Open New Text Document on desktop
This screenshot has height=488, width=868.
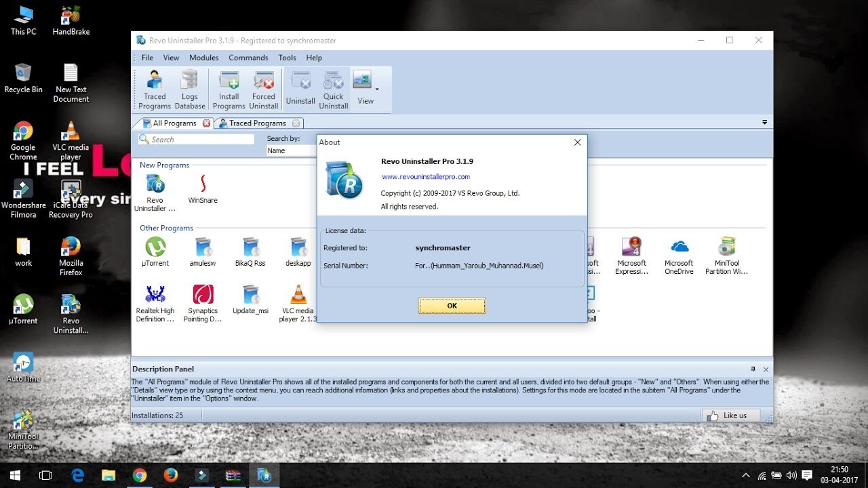71,83
